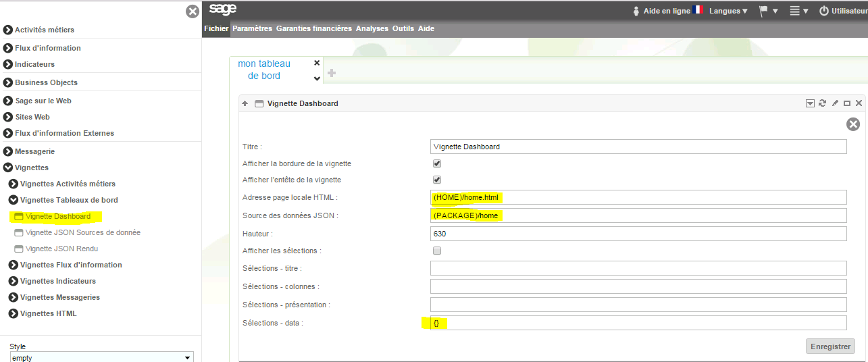Click the Adresse page locale HTML field

click(x=638, y=197)
